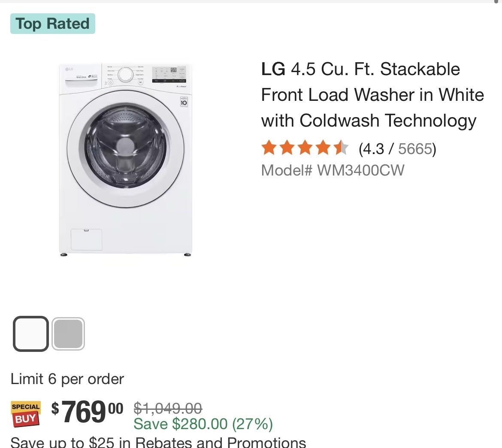This screenshot has width=502, height=448.
Task: Click the crossed-out $1,049.00 price
Action: (168, 408)
